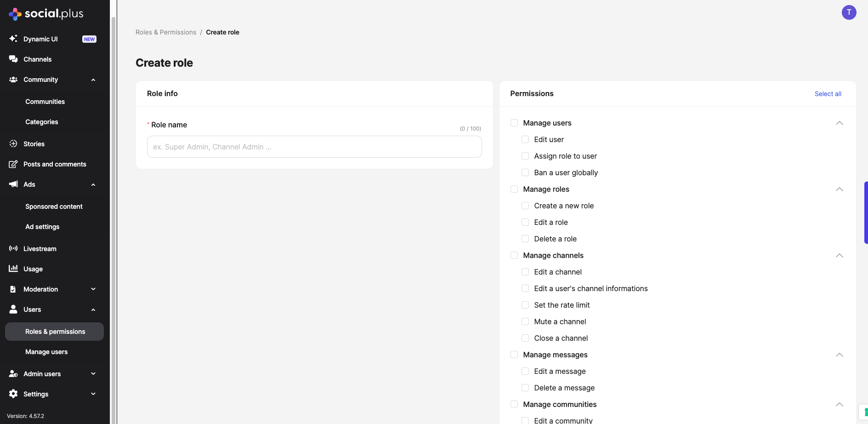The height and width of the screenshot is (424, 868).
Task: Go to Communities in the sidebar
Action: pos(45,102)
